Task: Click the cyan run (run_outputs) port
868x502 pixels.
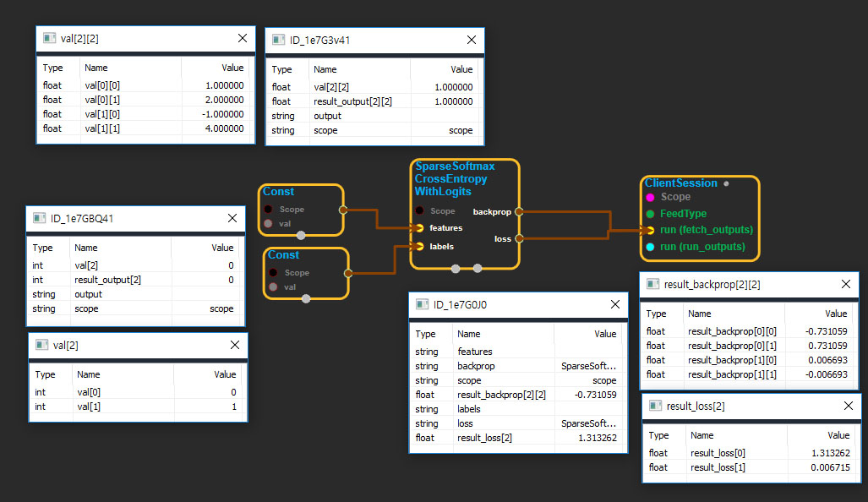Action: click(x=650, y=247)
